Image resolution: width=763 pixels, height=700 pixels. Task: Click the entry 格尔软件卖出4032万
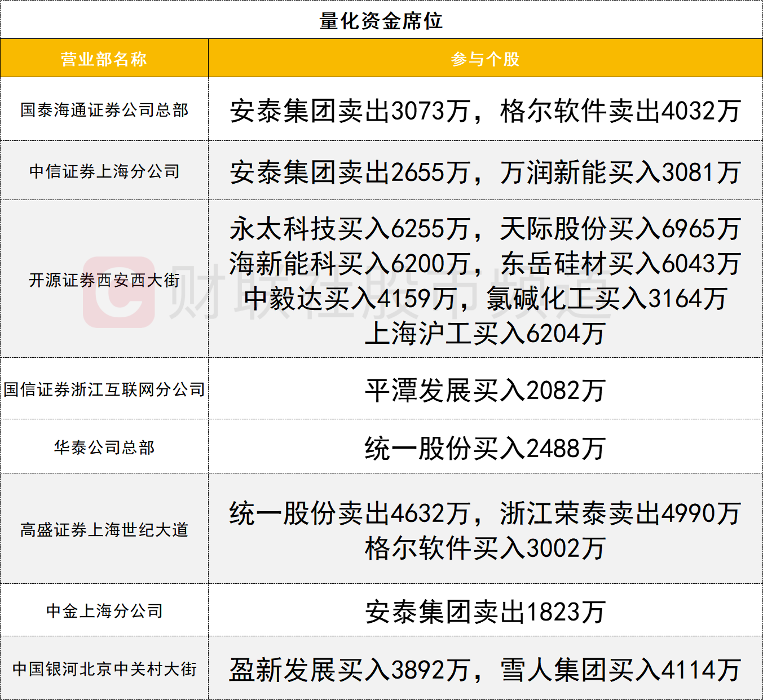click(x=620, y=111)
